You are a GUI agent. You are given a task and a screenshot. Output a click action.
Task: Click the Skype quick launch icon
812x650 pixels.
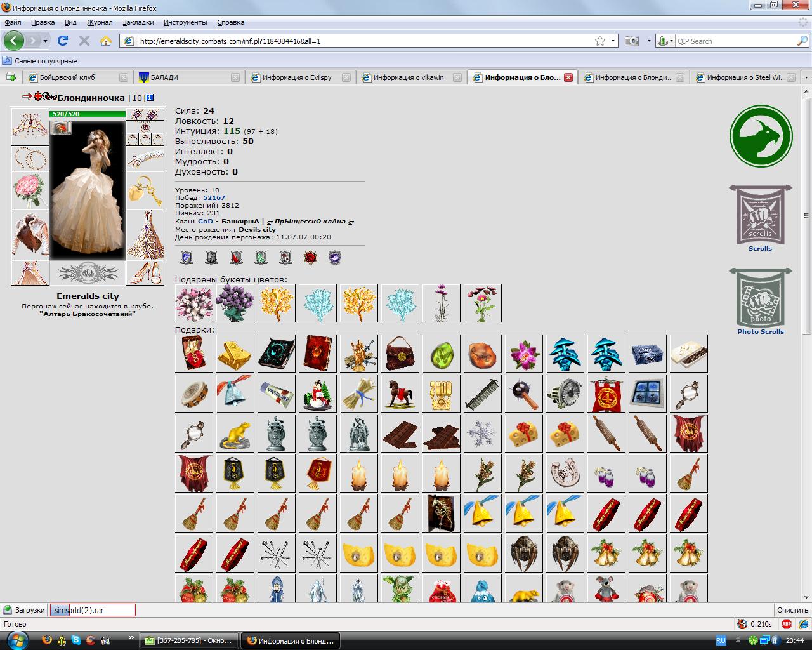75,640
